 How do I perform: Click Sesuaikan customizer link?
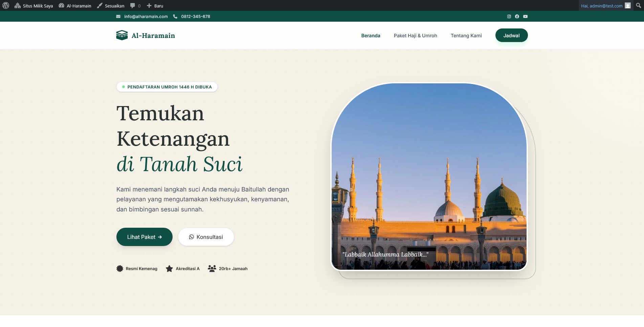pos(110,6)
